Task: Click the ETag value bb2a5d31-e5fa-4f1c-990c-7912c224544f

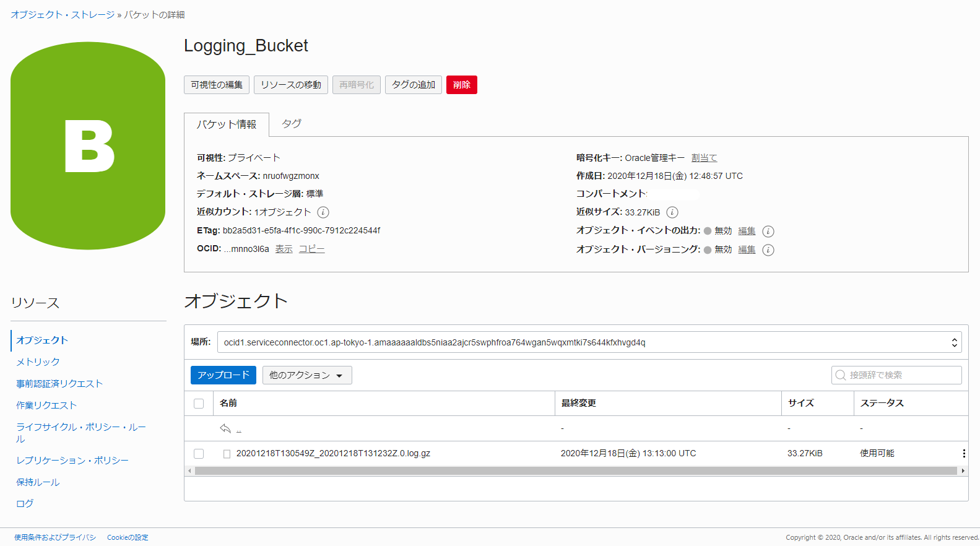Action: [301, 231]
